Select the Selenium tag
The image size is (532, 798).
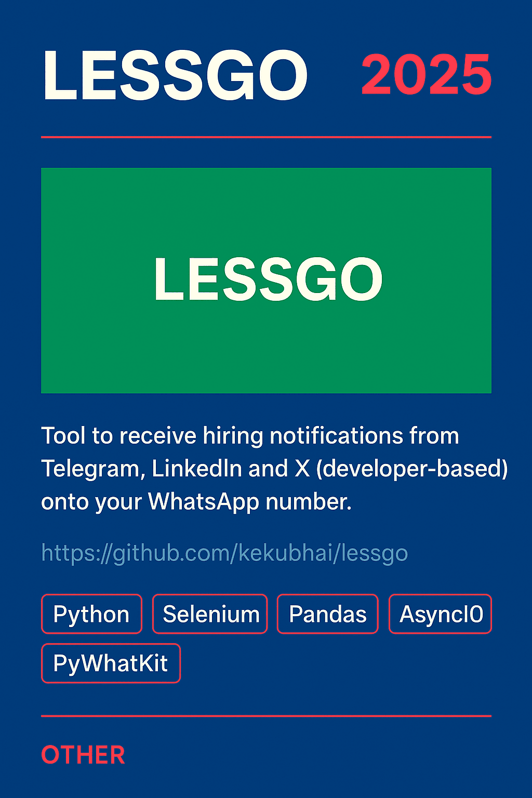[210, 614]
